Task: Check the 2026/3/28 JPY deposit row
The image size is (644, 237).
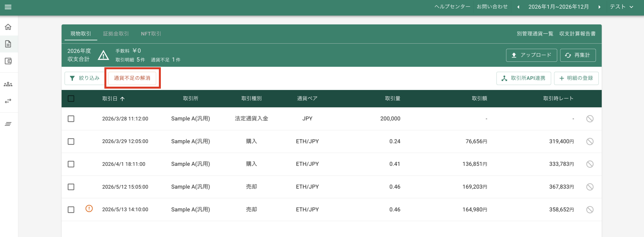Action: (x=71, y=119)
